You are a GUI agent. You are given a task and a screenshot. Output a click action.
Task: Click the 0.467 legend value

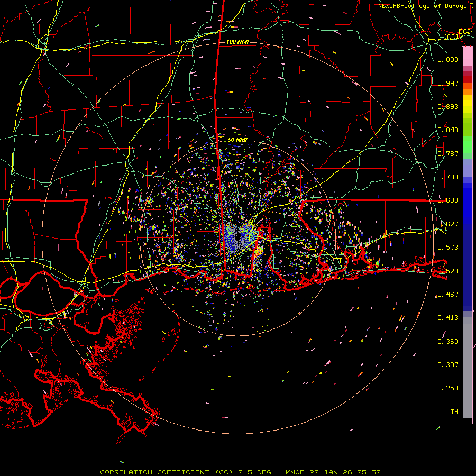click(448, 295)
